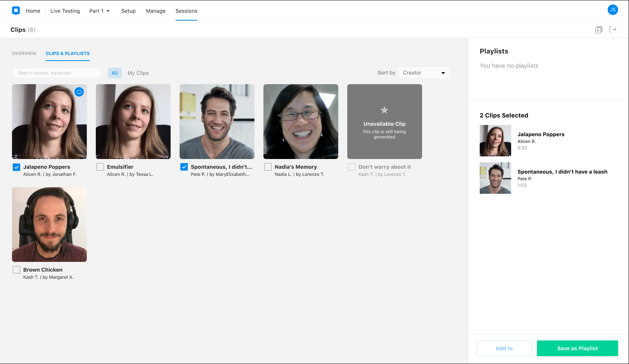Check the Nadia's Memory clip checkbox
This screenshot has height=364, width=629.
tap(268, 167)
